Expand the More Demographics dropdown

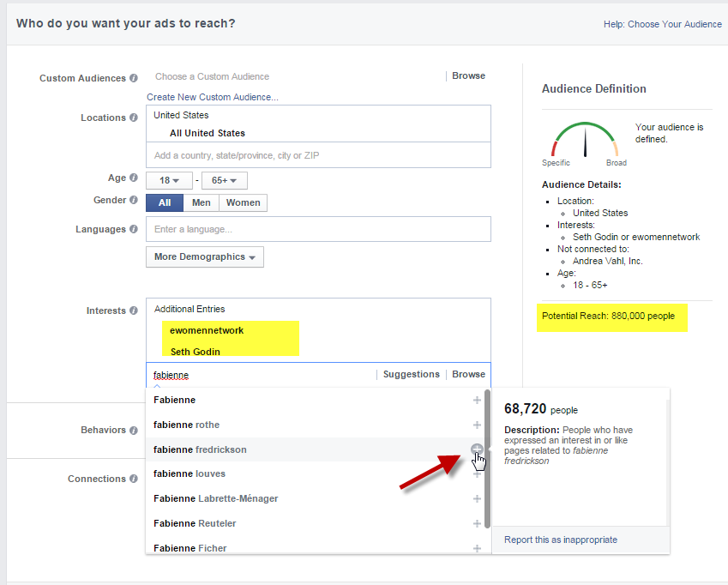tap(205, 256)
